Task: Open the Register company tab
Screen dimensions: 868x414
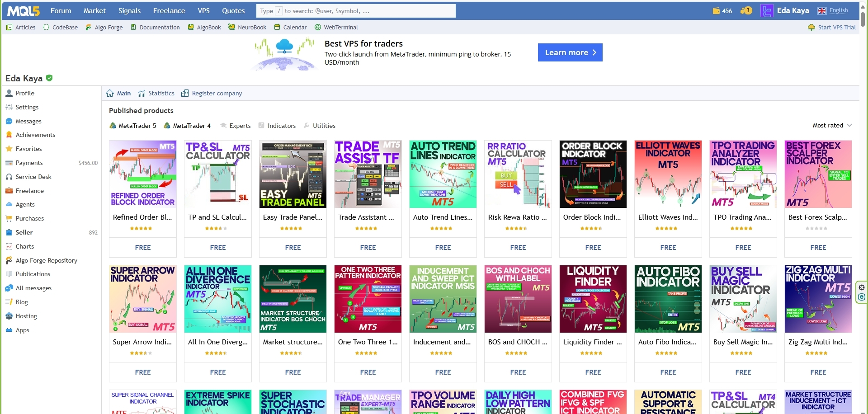Action: click(x=217, y=93)
